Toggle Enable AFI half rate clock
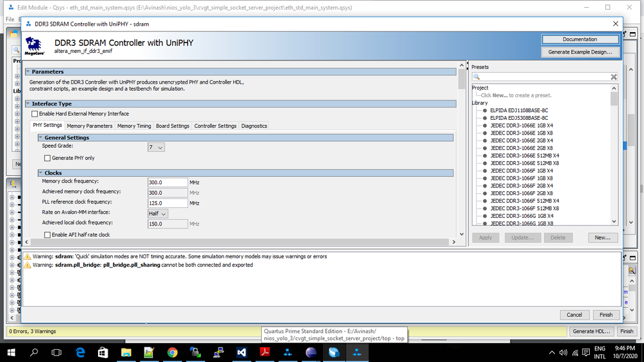644x362 pixels. [x=48, y=234]
